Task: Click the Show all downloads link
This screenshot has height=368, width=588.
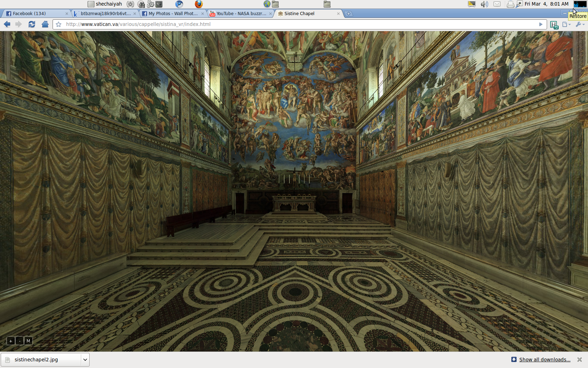Action: pyautogui.click(x=545, y=360)
